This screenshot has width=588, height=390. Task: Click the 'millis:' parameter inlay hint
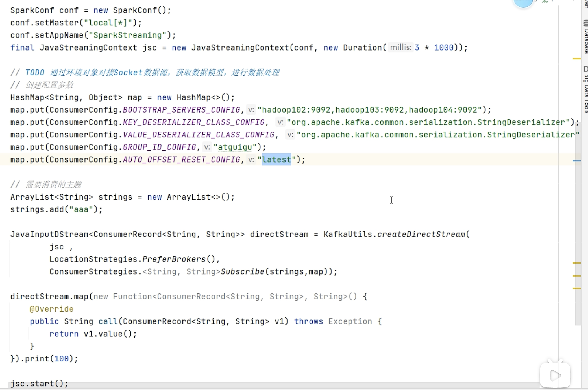pos(400,47)
